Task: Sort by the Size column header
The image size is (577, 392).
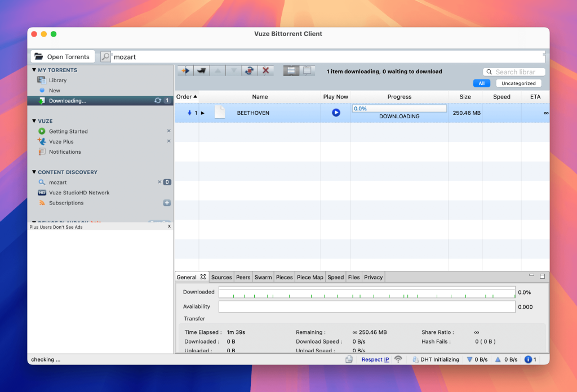Action: [x=465, y=97]
